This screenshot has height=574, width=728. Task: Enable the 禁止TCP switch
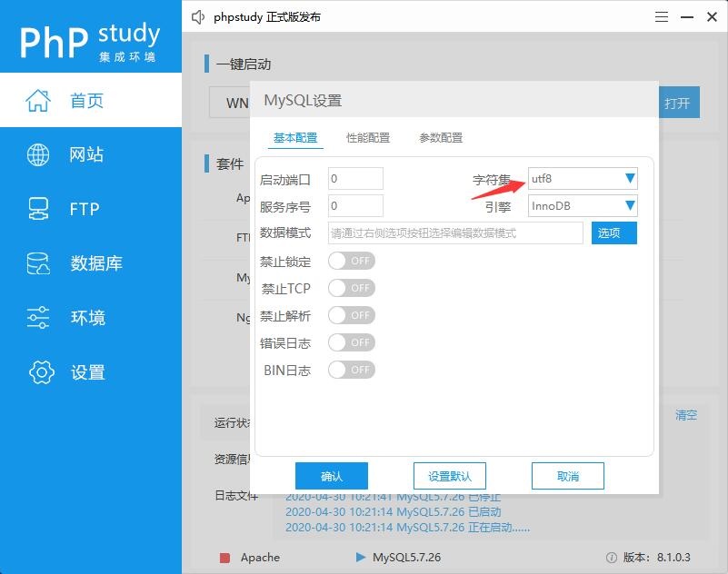[x=352, y=288]
